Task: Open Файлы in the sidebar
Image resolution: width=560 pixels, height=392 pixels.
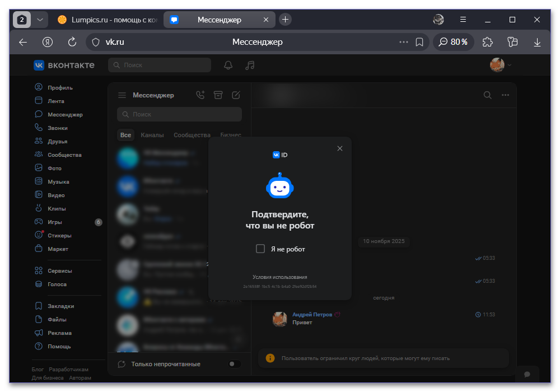Action: click(51, 320)
